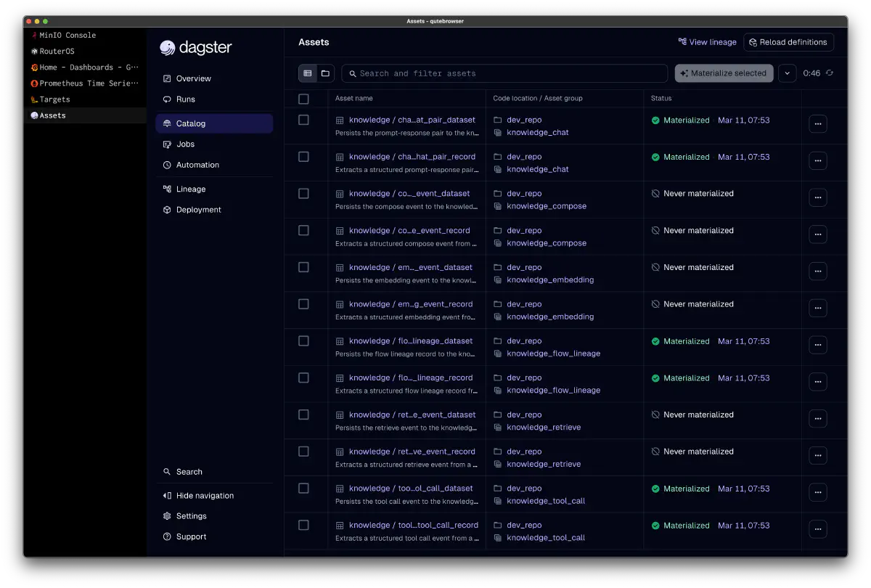Open the knowledge / flo...lineage_dataset asset
The image size is (871, 588).
tap(411, 341)
